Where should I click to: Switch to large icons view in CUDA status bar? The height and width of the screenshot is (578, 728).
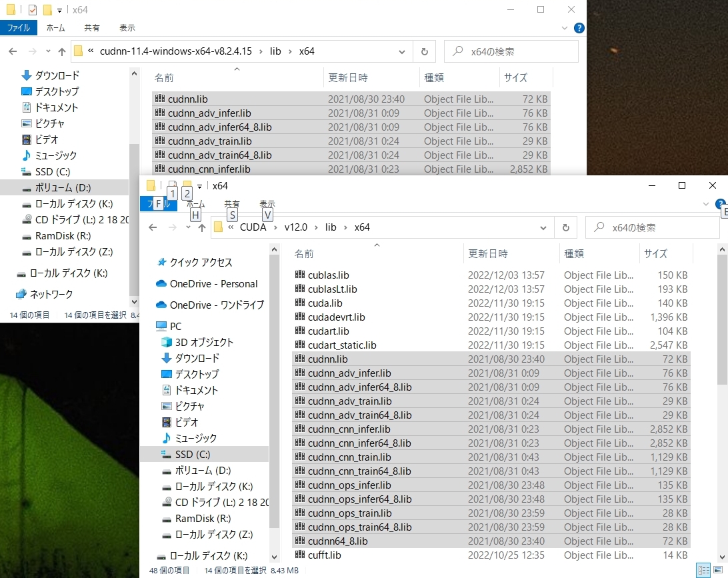point(718,570)
